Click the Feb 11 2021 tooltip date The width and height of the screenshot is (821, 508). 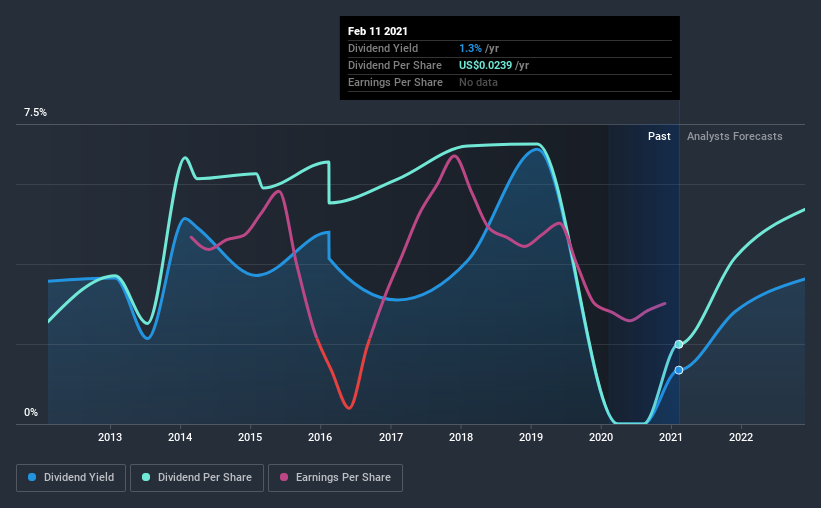(378, 31)
